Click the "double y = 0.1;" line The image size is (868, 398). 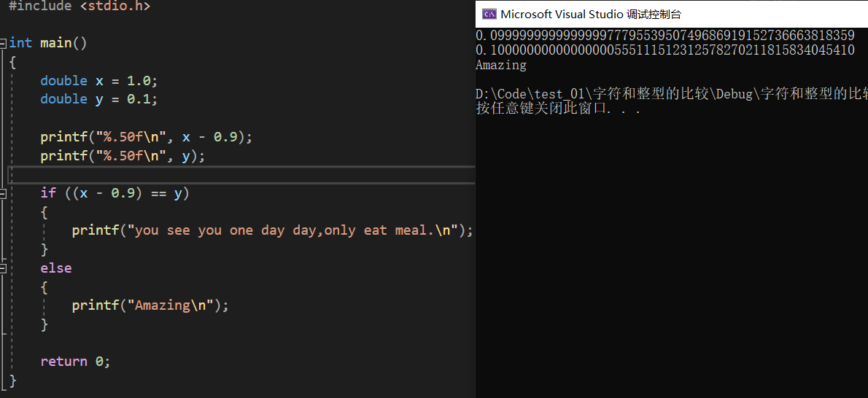99,99
